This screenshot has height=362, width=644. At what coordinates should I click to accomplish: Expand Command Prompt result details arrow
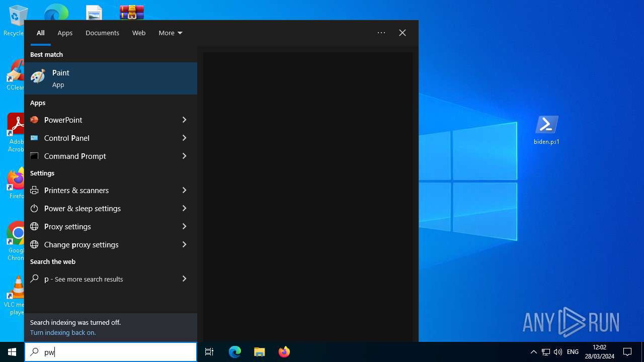pyautogui.click(x=184, y=156)
